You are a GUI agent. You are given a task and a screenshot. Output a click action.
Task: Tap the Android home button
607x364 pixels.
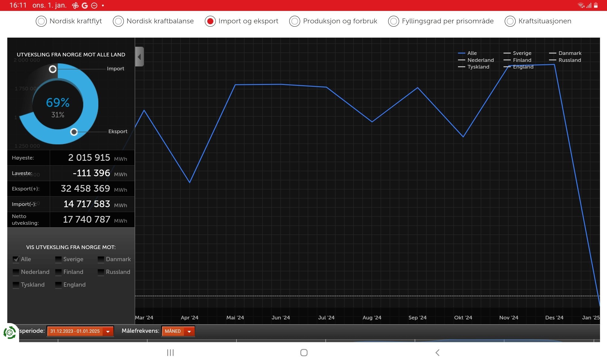coord(304,352)
